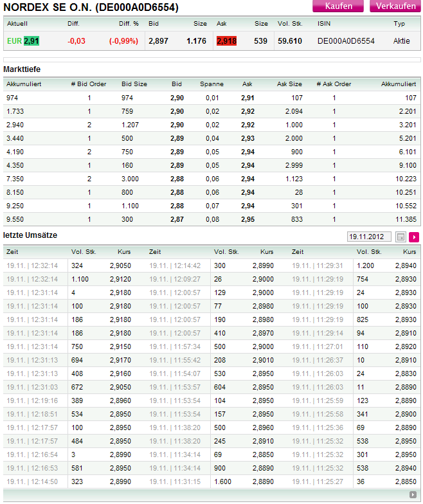
Task: Click trade price 2,9010
Action: [263, 360]
